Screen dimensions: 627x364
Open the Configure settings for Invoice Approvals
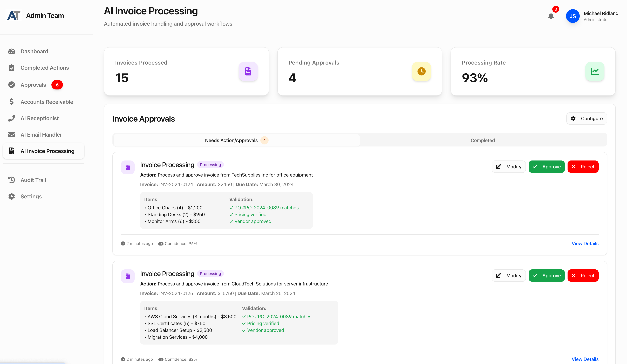pyautogui.click(x=587, y=118)
